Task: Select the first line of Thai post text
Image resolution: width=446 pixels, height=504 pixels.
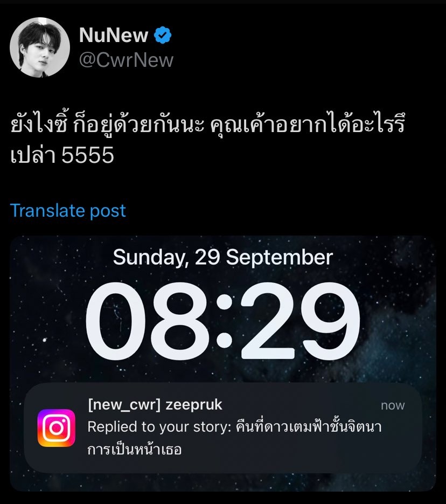Action: pyautogui.click(x=208, y=123)
